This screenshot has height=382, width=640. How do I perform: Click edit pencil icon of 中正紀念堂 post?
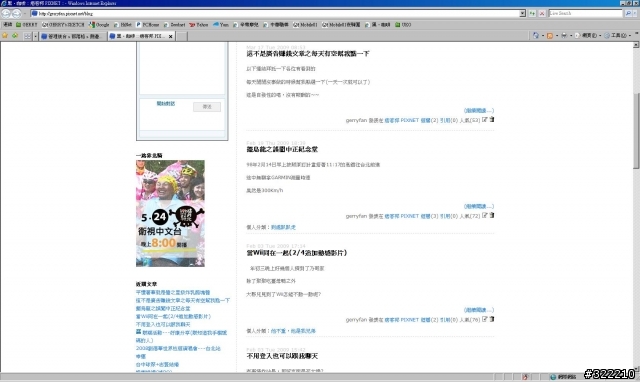click(x=484, y=215)
